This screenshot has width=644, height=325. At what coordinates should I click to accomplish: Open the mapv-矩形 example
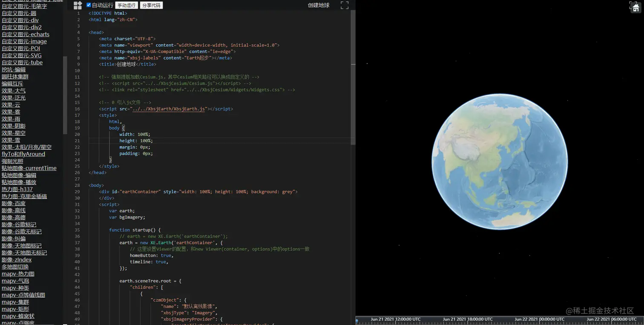tap(15, 309)
